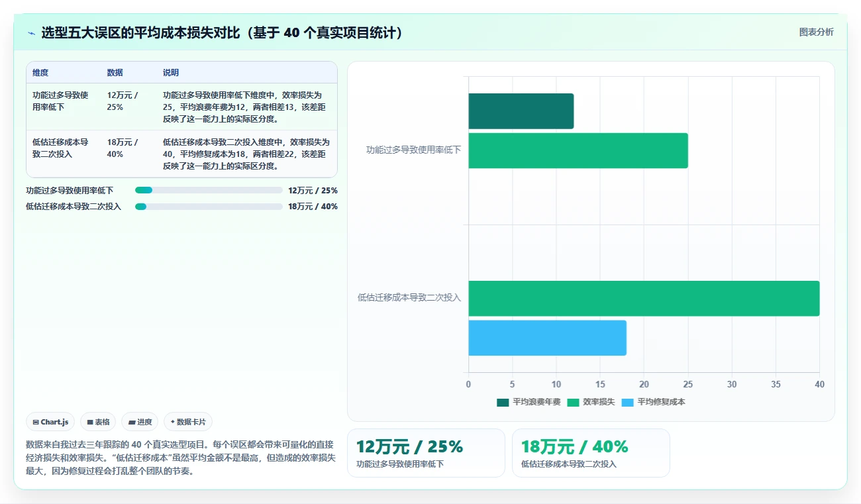This screenshot has height=504, width=861.
Task: Click the 效率损失 bar valued at 25
Action: pyautogui.click(x=578, y=150)
